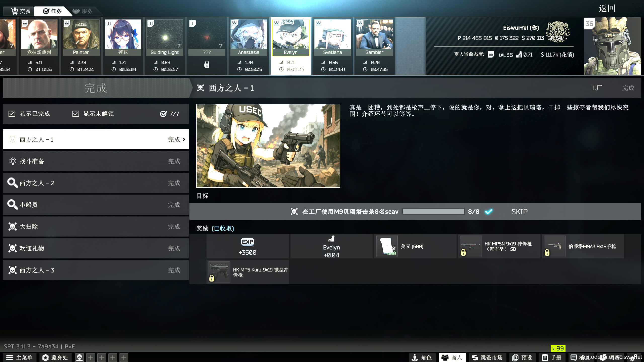Select trader 莲花 portrait
The height and width of the screenshot is (362, 644).
pos(123,34)
